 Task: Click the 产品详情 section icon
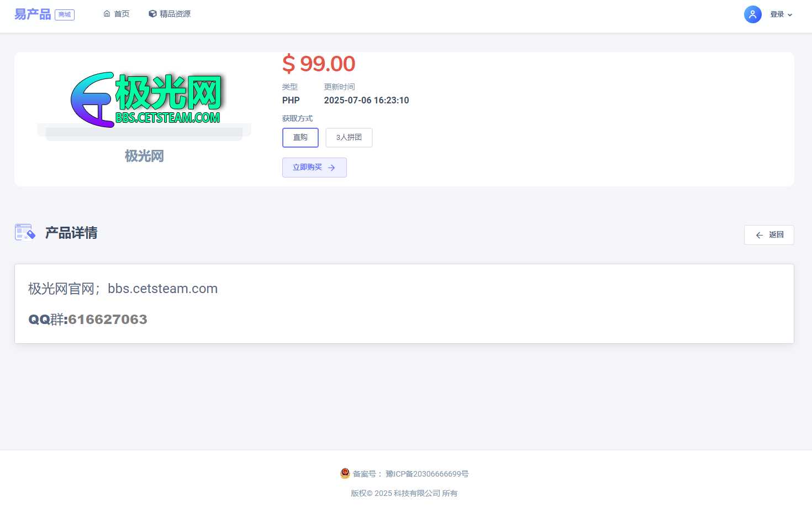pyautogui.click(x=25, y=233)
